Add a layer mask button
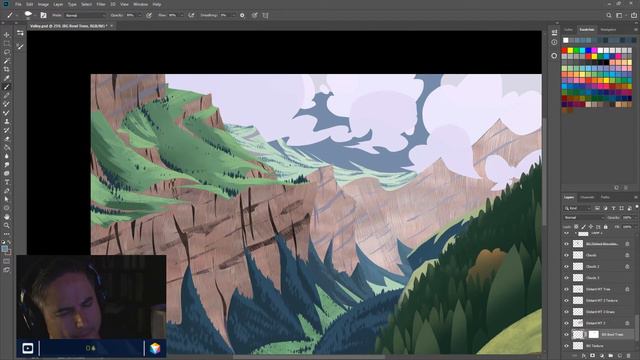Screen dimensions: 640x360 click(x=593, y=356)
